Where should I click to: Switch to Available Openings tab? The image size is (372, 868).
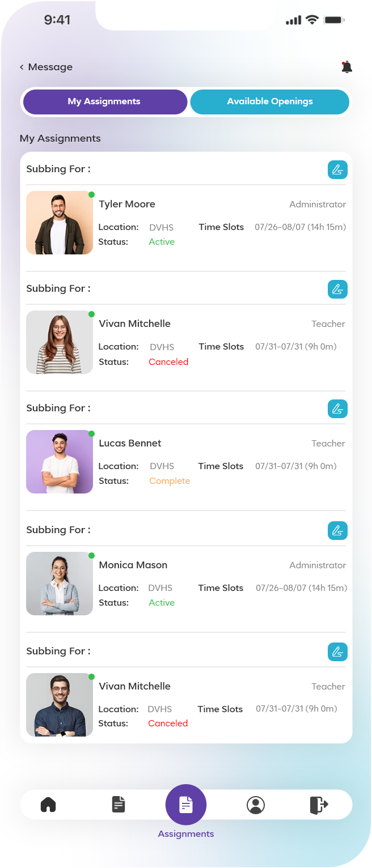point(270,102)
